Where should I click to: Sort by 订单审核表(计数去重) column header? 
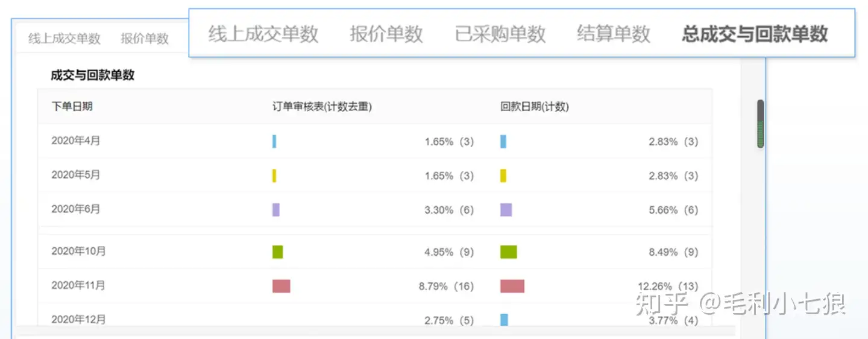[322, 107]
